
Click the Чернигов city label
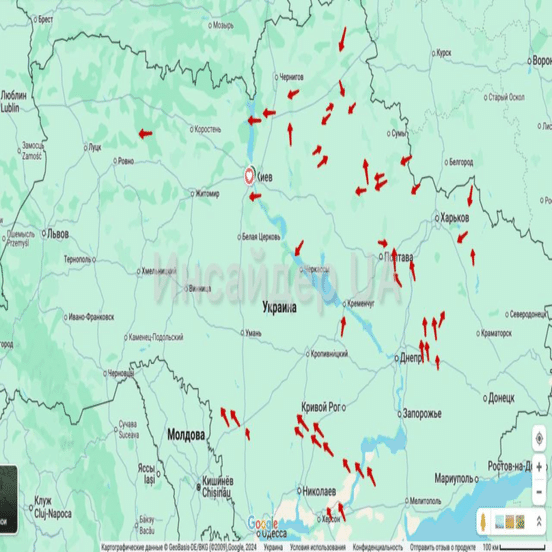pyautogui.click(x=291, y=77)
